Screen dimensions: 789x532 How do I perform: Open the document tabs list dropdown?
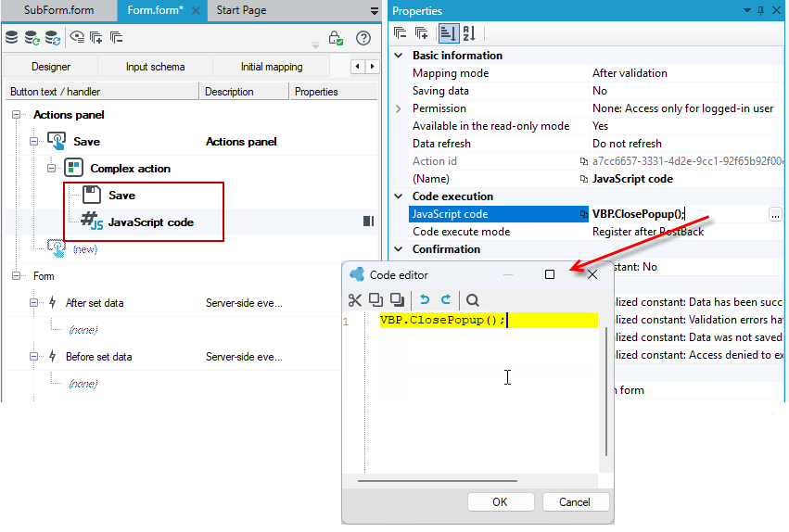[x=374, y=10]
